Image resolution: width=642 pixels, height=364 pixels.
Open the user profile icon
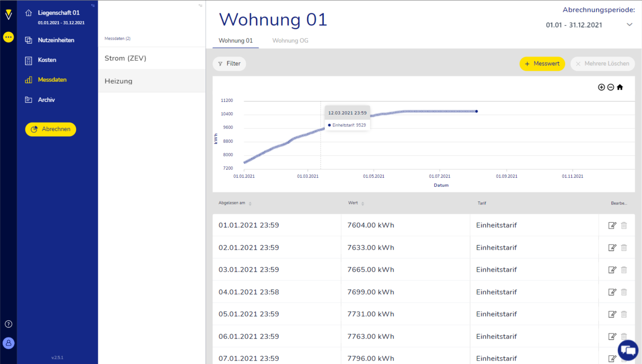[9, 343]
